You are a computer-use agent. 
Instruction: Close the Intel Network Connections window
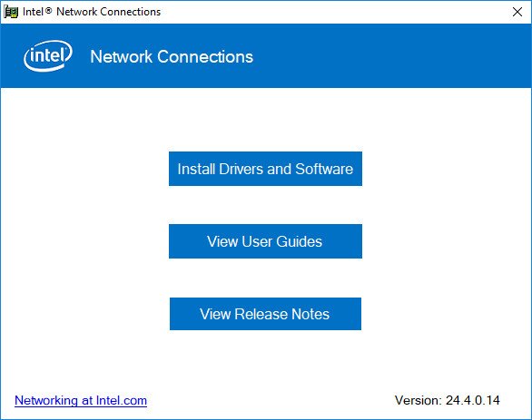tap(517, 12)
